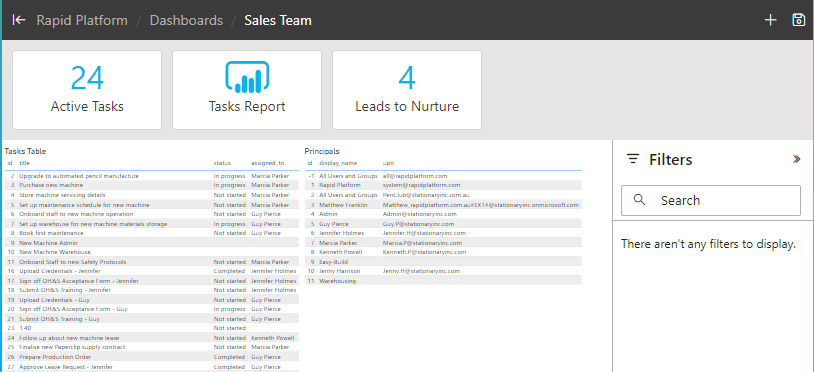Save the dashboard with the disk icon
The height and width of the screenshot is (372, 814).
coord(798,20)
